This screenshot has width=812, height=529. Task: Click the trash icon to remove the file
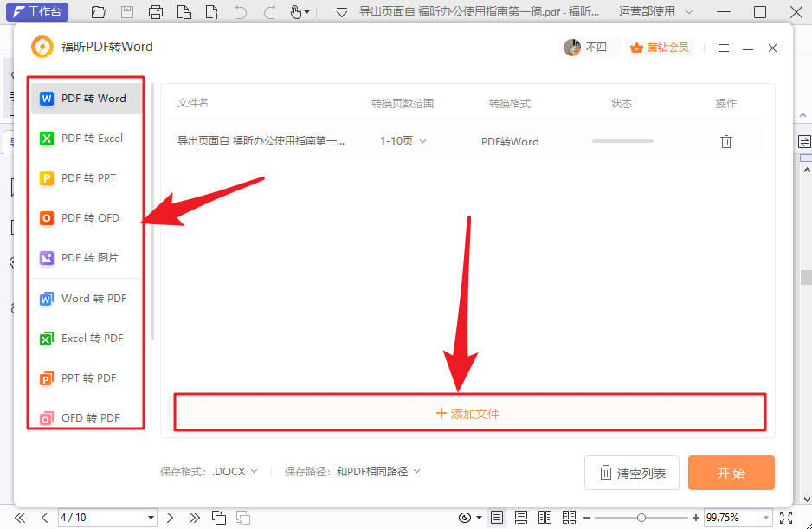(726, 140)
